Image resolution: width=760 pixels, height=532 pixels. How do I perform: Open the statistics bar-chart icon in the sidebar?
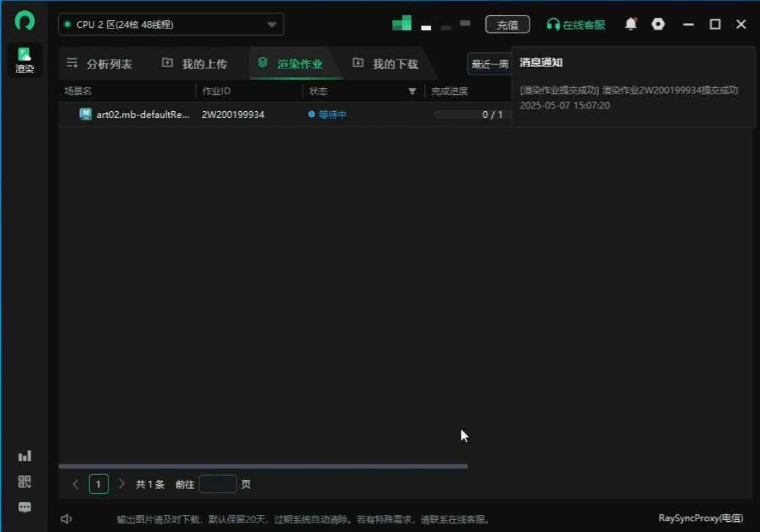click(24, 455)
